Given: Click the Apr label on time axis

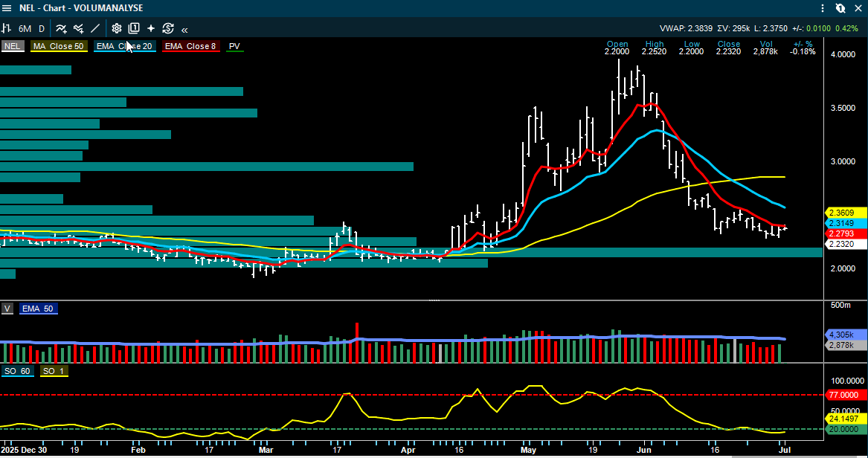Looking at the screenshot, I should (408, 451).
